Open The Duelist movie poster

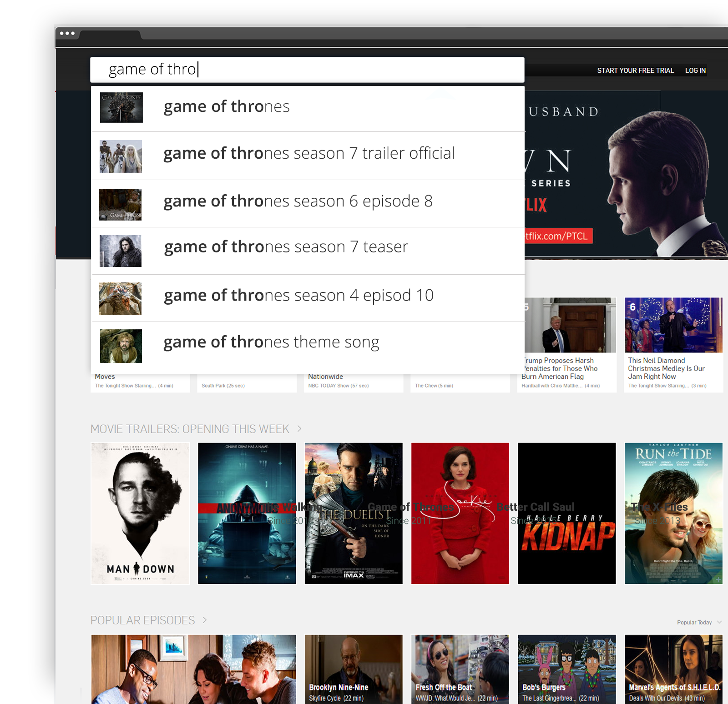click(x=354, y=513)
